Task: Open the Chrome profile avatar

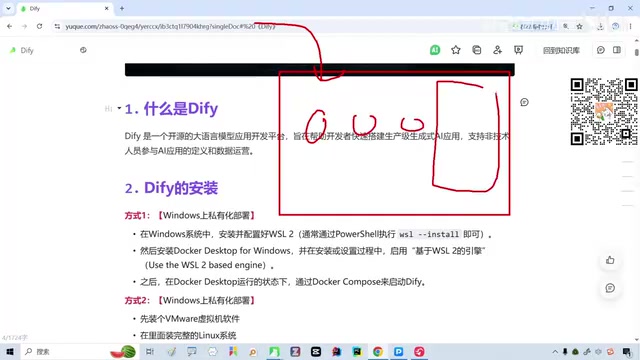Action: [616, 26]
